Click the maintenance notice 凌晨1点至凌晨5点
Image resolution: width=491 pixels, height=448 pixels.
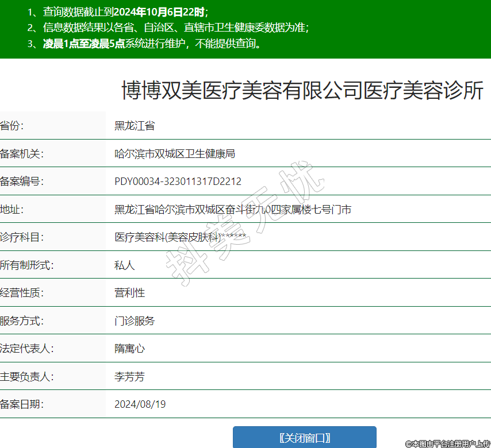click(84, 44)
